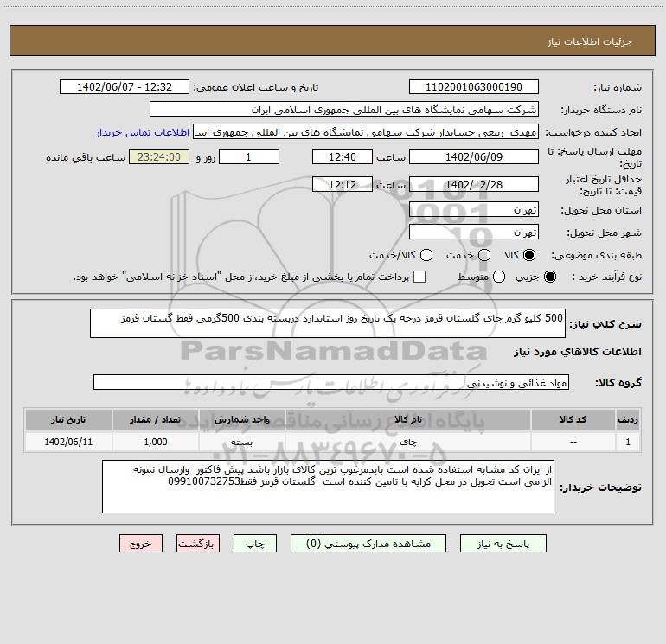Select the جزیی purchase type radio

pyautogui.click(x=549, y=277)
